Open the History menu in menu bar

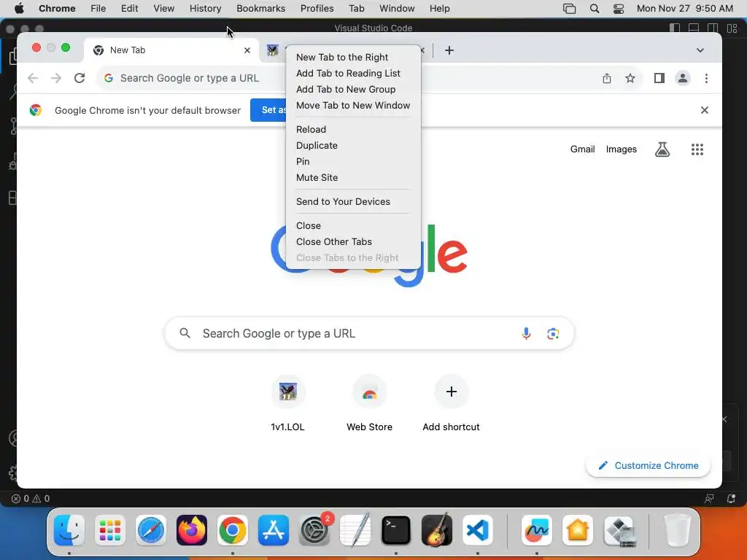click(x=205, y=9)
